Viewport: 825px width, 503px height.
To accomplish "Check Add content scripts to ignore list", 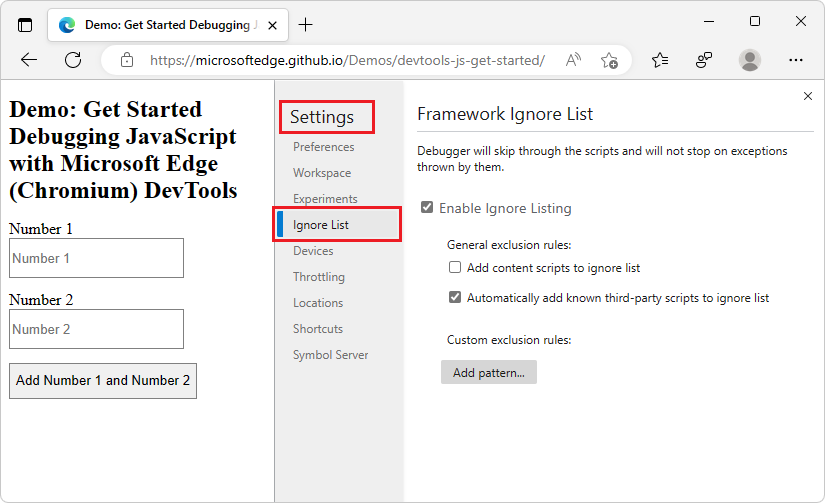I will 455,267.
